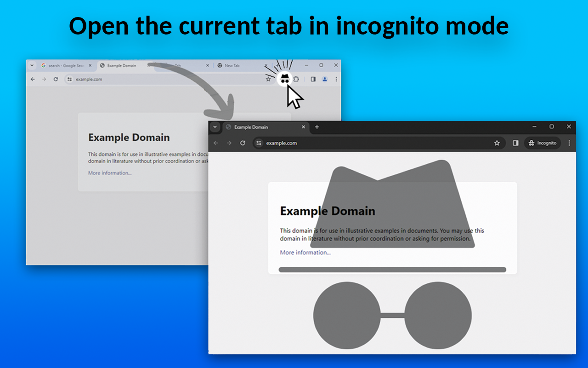Click the Incognito indicator chip

pos(543,143)
